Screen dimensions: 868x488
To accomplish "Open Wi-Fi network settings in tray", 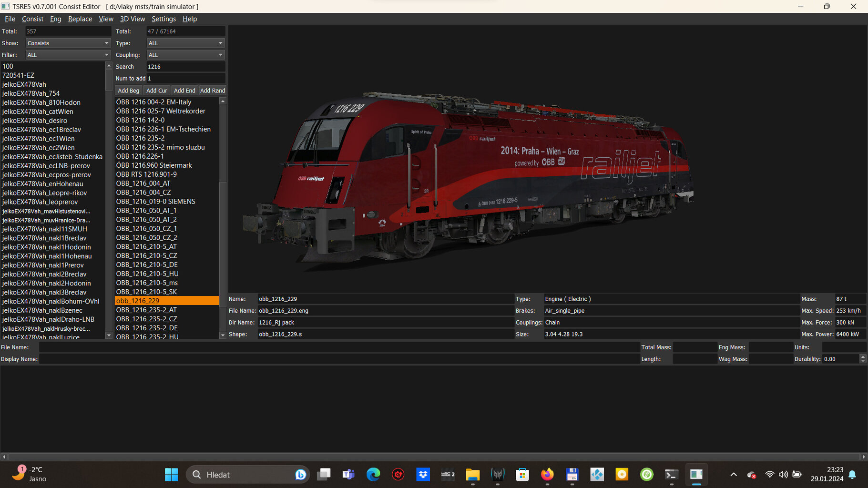I will 769,475.
